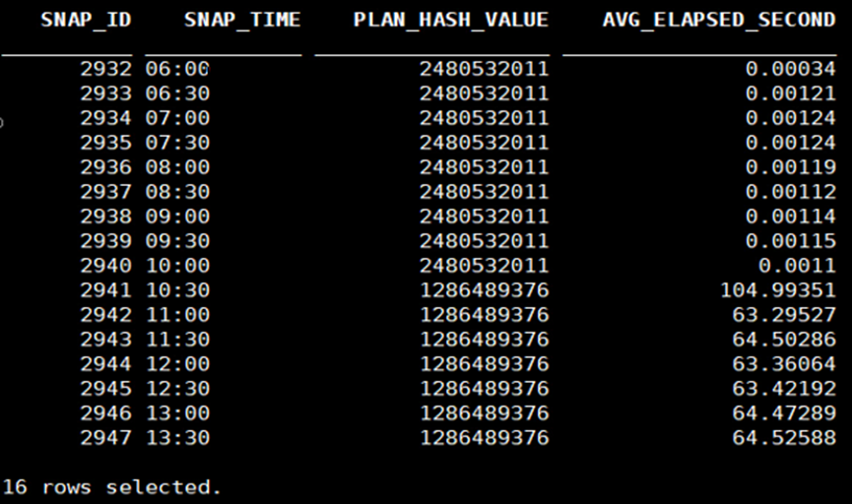Viewport: 852px width, 504px height.
Task: Click elapsed value 64.52588
Action: click(784, 438)
